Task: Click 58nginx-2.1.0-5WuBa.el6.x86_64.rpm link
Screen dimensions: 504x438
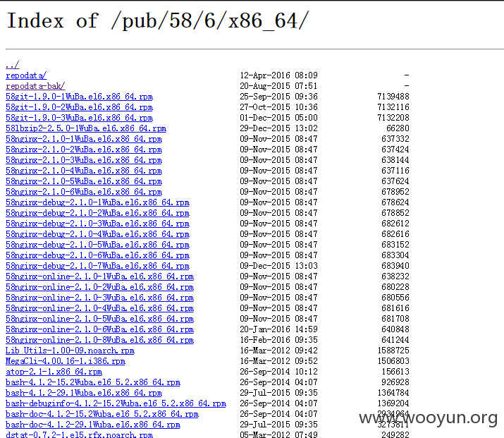Action: [84, 181]
